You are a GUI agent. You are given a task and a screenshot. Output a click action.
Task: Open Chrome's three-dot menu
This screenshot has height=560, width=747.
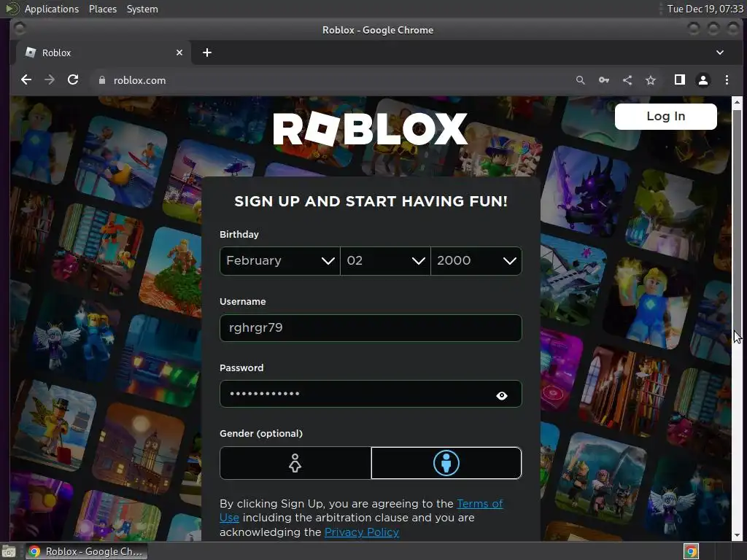pyautogui.click(x=727, y=80)
